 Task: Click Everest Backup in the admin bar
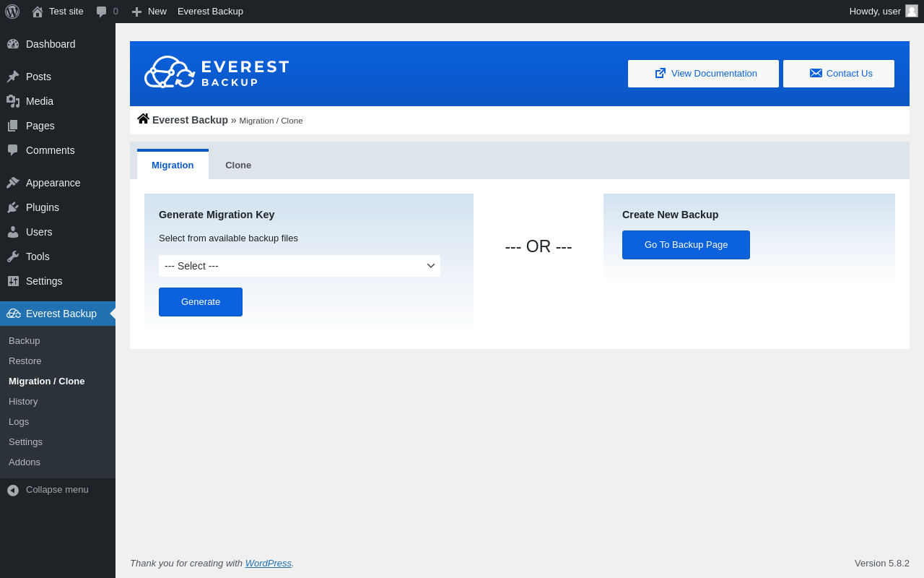tap(210, 12)
